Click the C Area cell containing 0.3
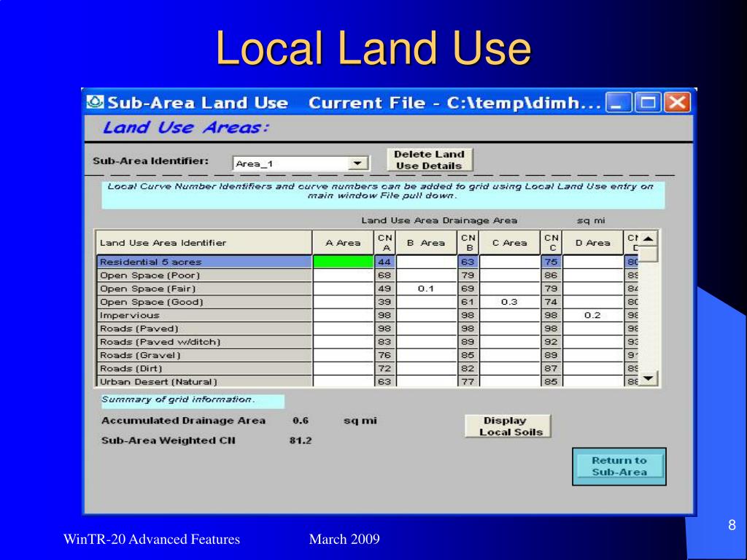The image size is (747, 560). pos(510,302)
